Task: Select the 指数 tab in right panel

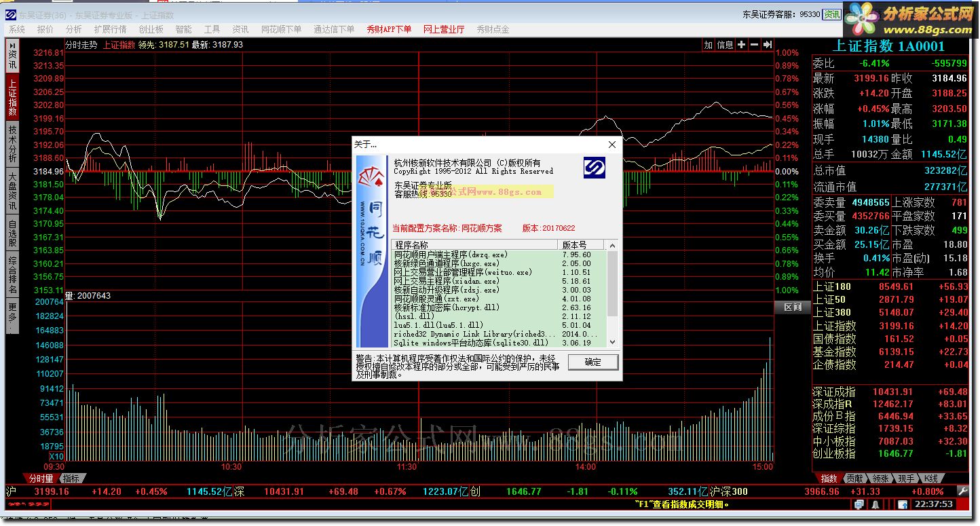Action: click(x=829, y=478)
